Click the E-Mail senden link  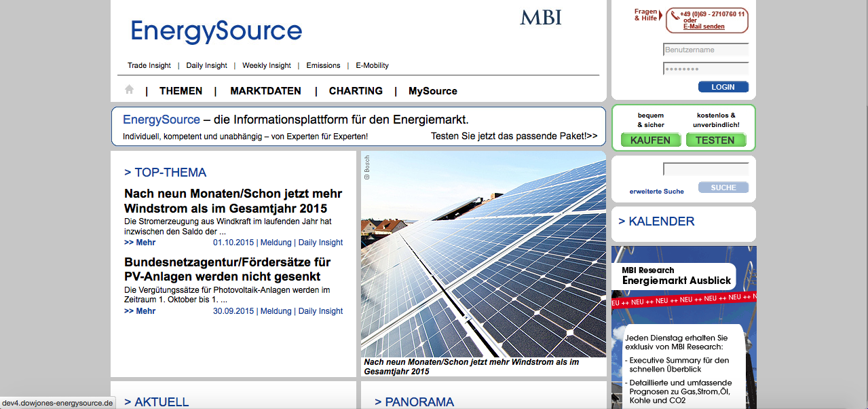point(704,26)
